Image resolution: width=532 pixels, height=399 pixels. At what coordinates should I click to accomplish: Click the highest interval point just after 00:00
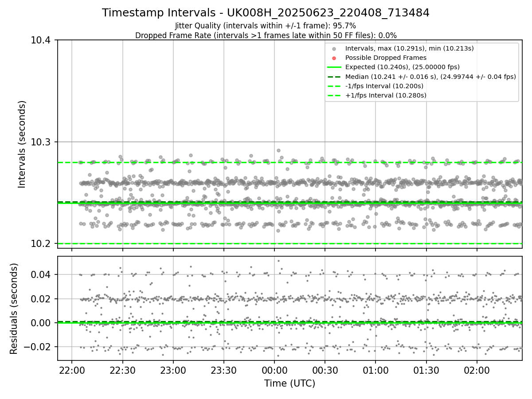click(x=278, y=150)
